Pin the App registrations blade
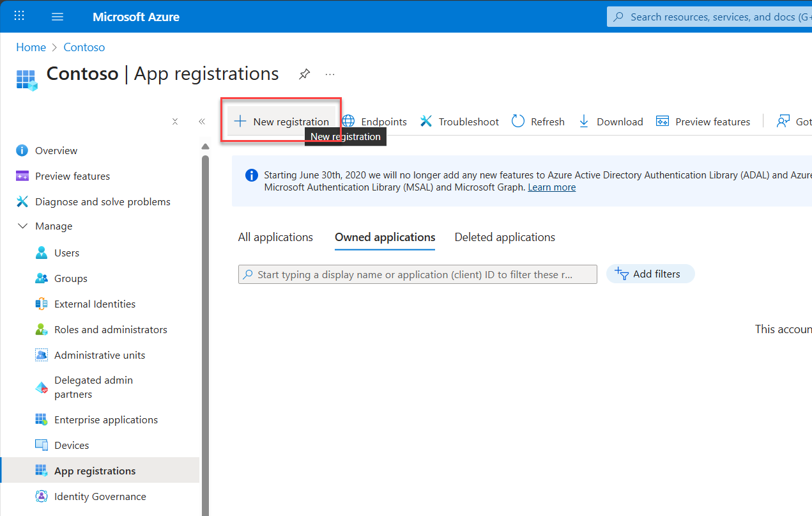This screenshot has height=516, width=812. coord(305,74)
